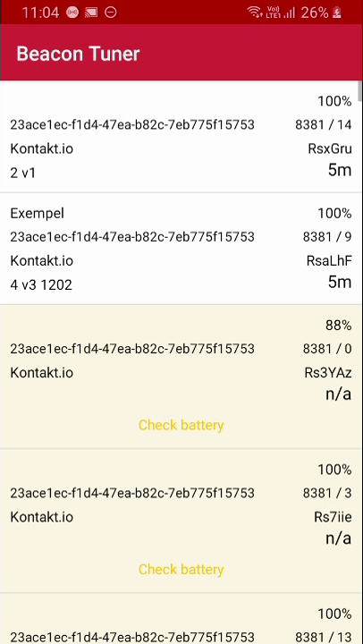Tap the Beacon Tuner title

point(78,54)
